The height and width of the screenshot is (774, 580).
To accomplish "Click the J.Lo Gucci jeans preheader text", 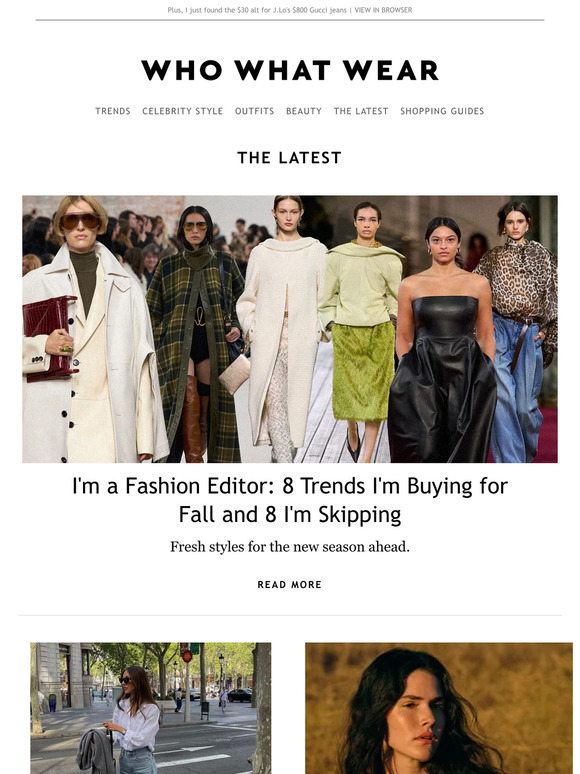I will pos(257,10).
